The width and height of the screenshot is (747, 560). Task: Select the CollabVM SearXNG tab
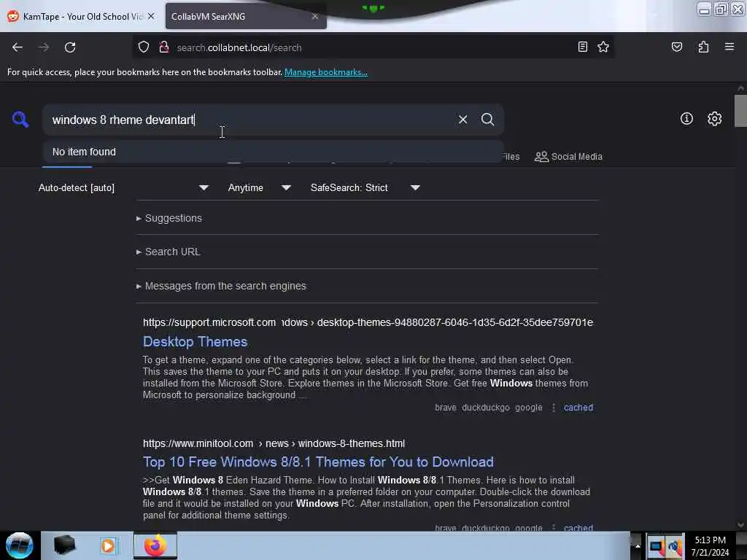point(246,16)
